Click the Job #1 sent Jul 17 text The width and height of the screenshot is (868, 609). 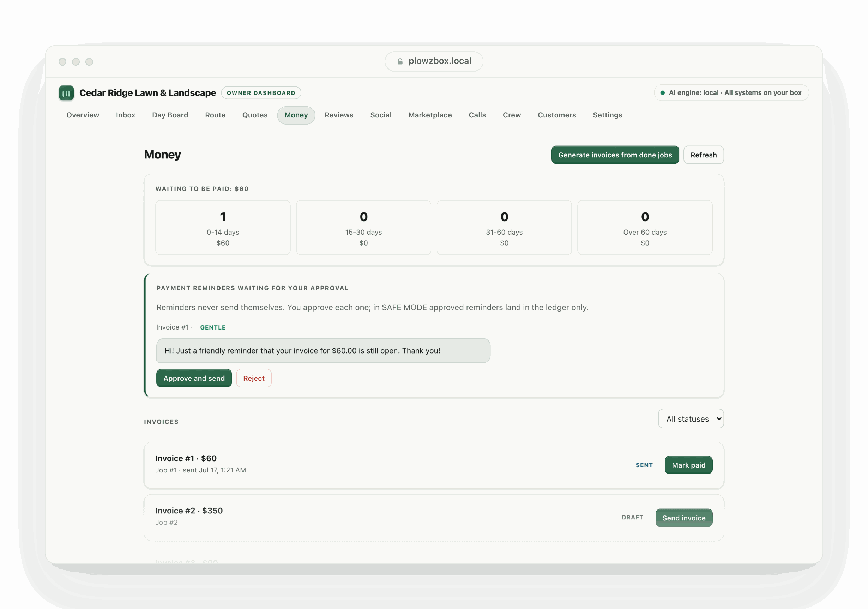click(x=200, y=470)
